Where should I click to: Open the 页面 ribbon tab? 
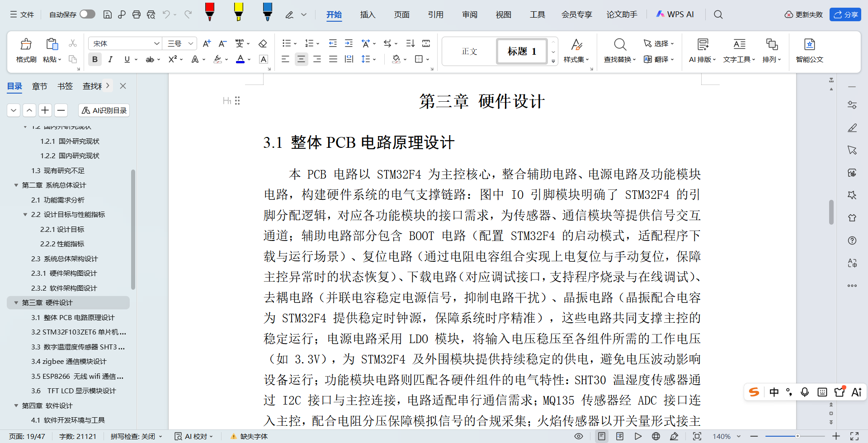pyautogui.click(x=401, y=14)
